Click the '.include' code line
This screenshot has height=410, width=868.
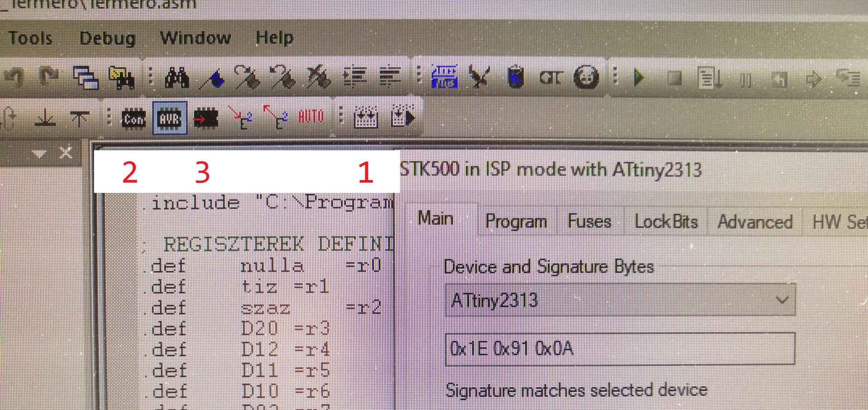point(269,202)
